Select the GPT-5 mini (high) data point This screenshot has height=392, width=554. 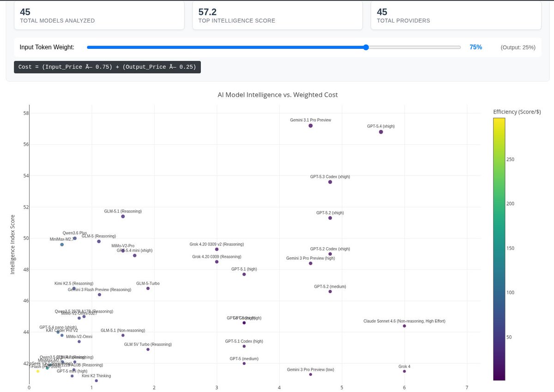72,376
